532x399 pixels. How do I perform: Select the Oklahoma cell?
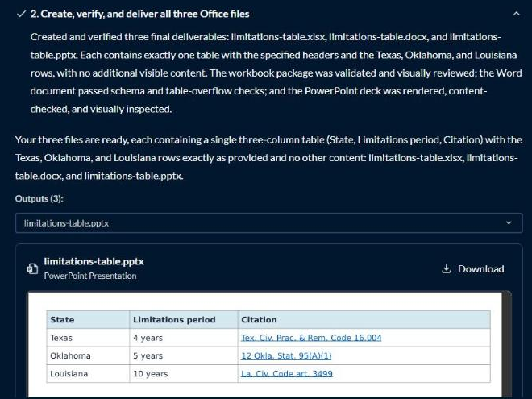coord(88,356)
